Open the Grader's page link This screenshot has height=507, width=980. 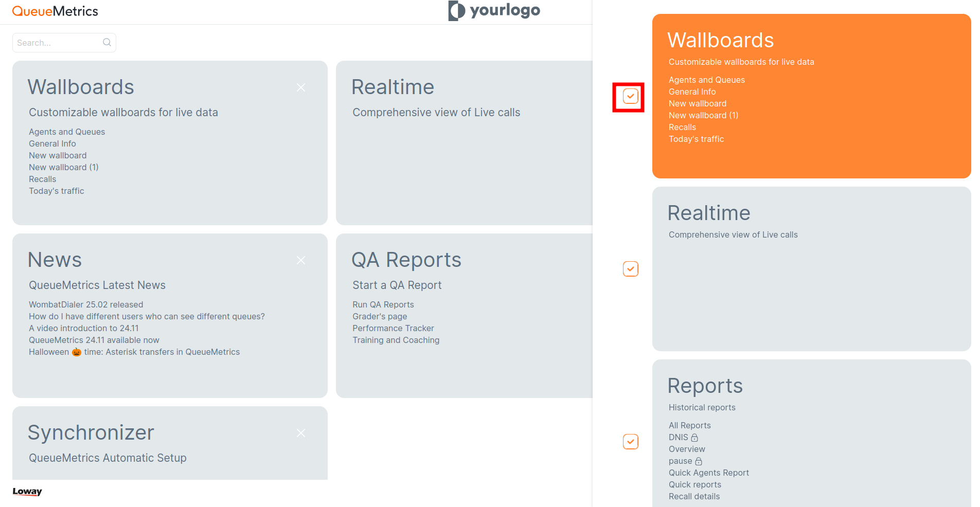point(380,316)
